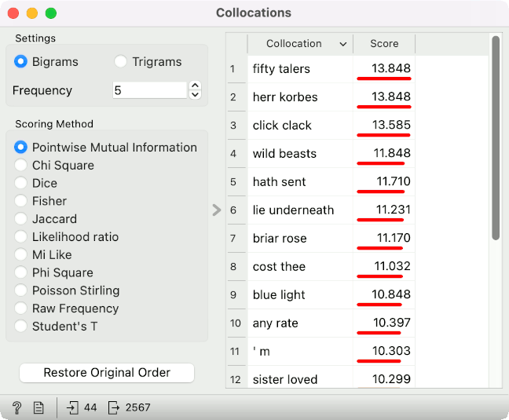Screen dimensions: 509x420
Task: Select the "' m" collocation row
Action: 300,351
